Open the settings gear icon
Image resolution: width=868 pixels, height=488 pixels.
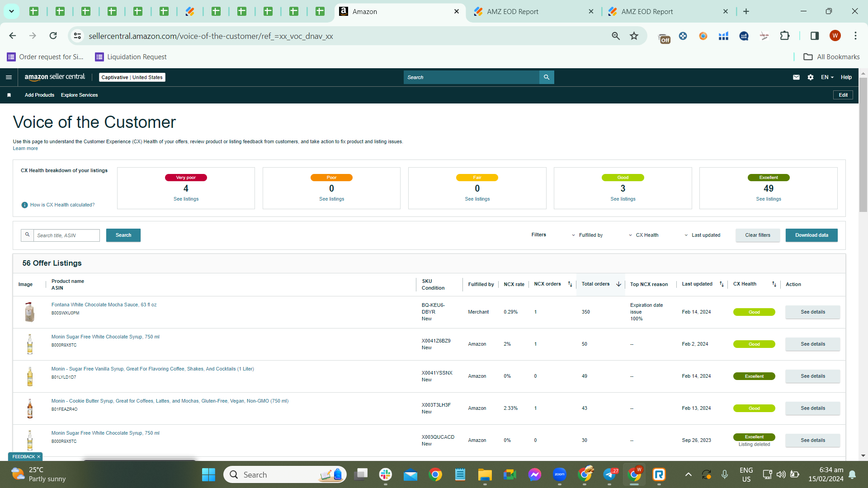coord(811,77)
